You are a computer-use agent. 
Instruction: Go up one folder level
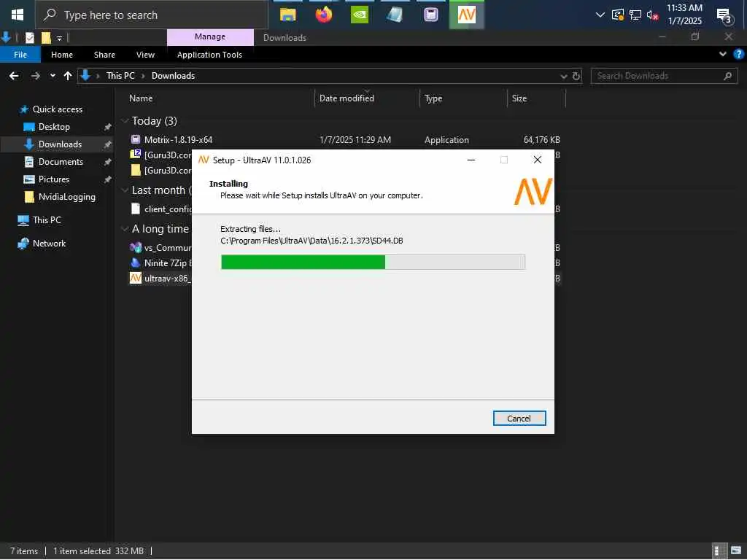[68, 76]
